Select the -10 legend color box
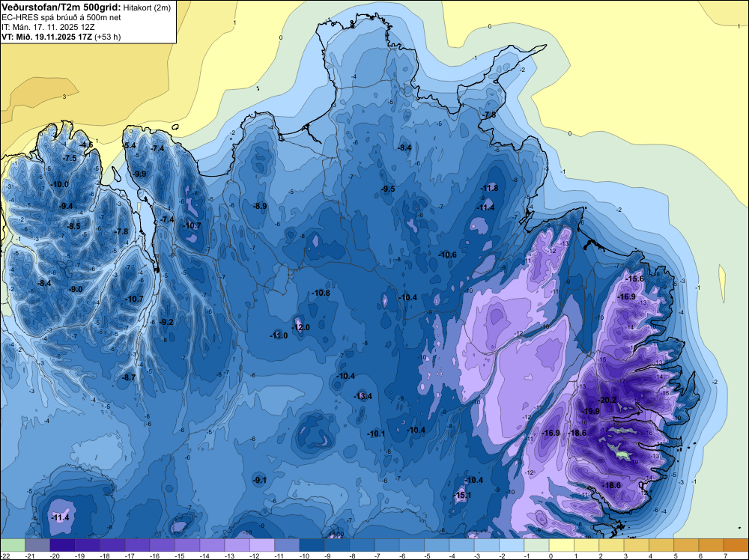Viewport: 749px width, 560px height. (x=312, y=545)
